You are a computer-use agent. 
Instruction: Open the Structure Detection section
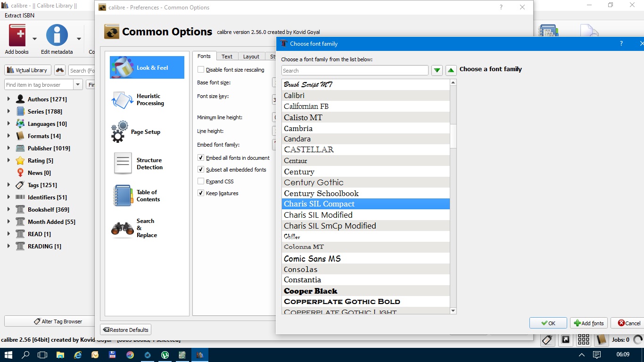[x=147, y=164]
